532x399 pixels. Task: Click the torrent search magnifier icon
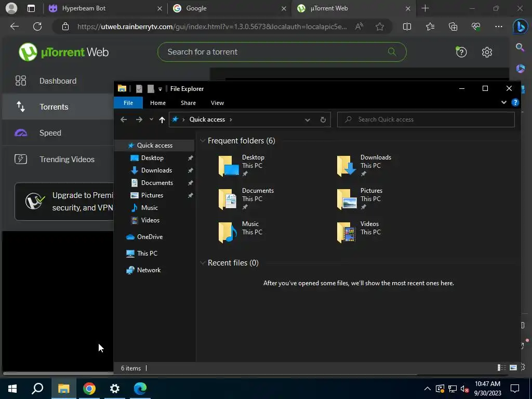coord(392,51)
